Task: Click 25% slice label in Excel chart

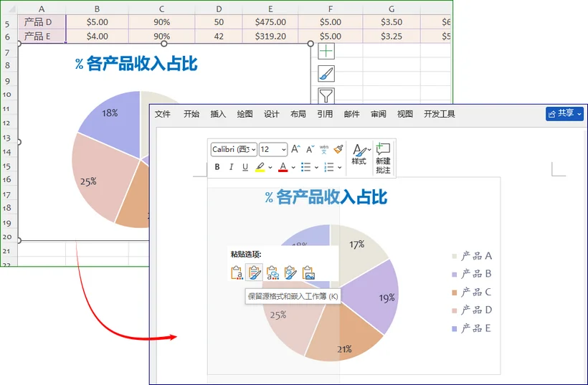Action: tap(88, 182)
